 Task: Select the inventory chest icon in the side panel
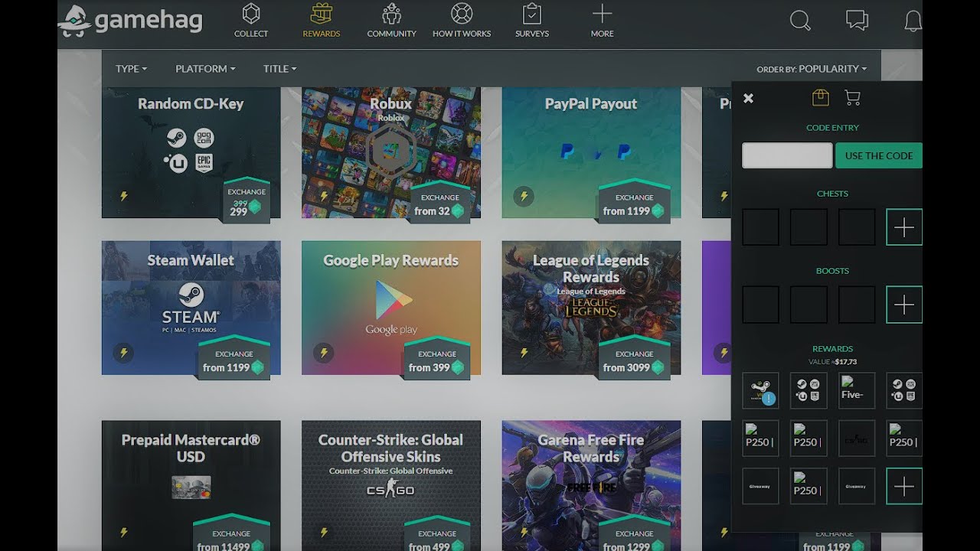[820, 97]
